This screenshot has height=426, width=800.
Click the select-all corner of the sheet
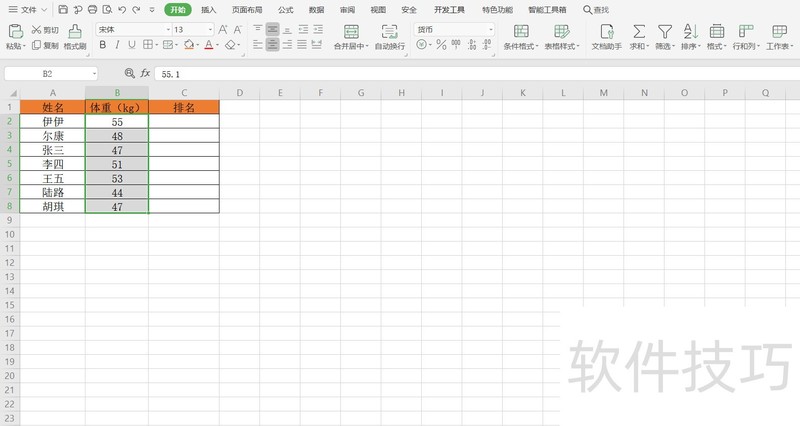point(12,93)
